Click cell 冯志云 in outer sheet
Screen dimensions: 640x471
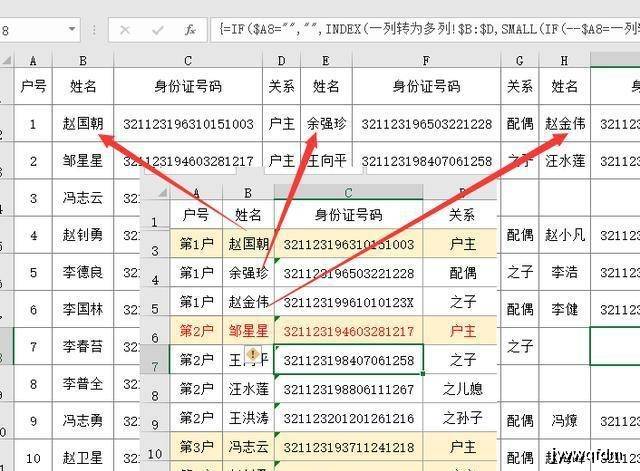[x=83, y=198]
